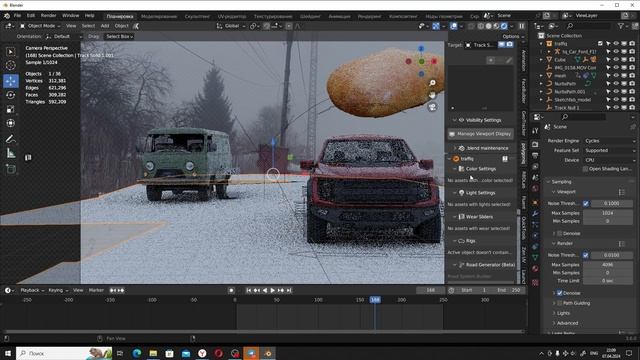Viewport: 640px width, 360px height.
Task: Click the viewport zoom magnifier gizmo
Action: [432, 83]
